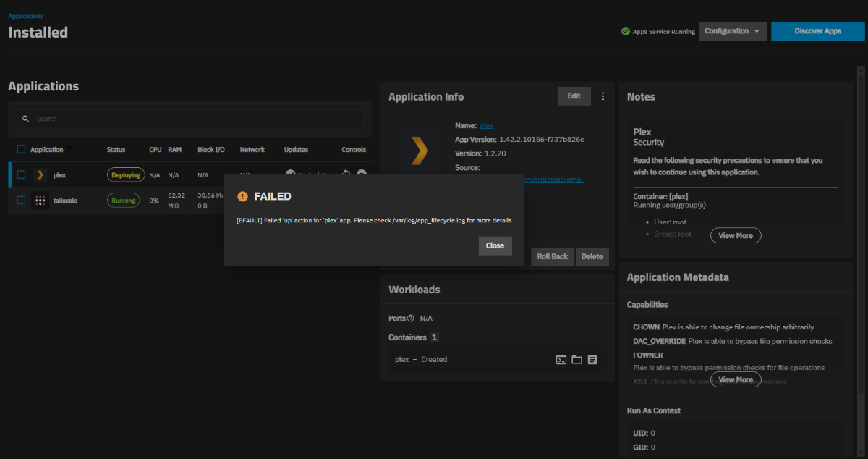Screen dimensions: 868x459
Task: Open shell for plex container
Action: pos(561,360)
